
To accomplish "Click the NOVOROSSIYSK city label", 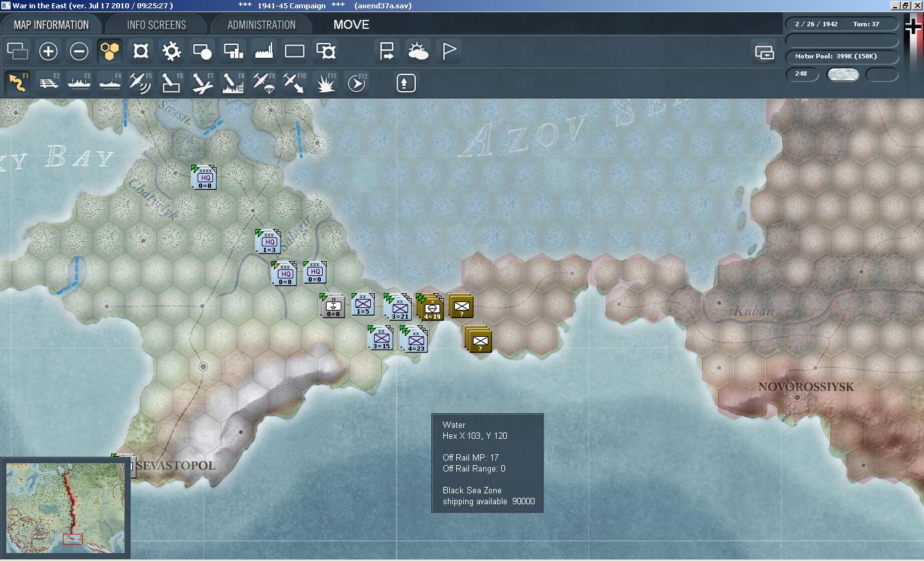I will tap(806, 387).
